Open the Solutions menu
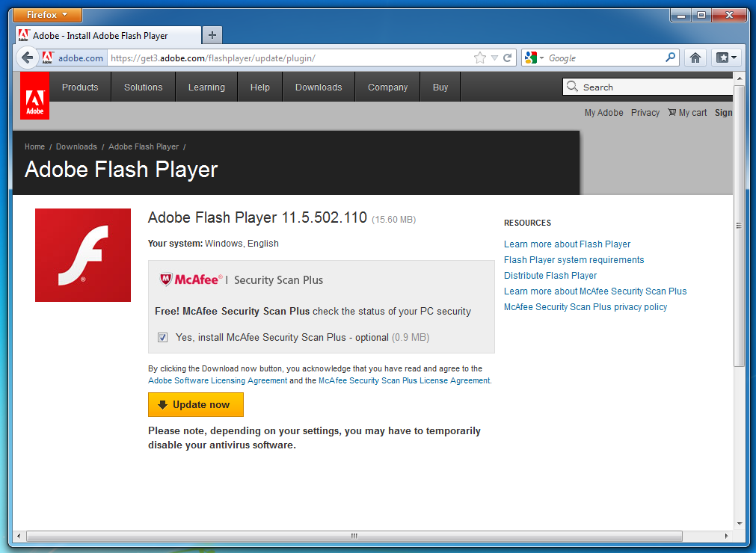Screen dimensions: 756x553 click(143, 87)
